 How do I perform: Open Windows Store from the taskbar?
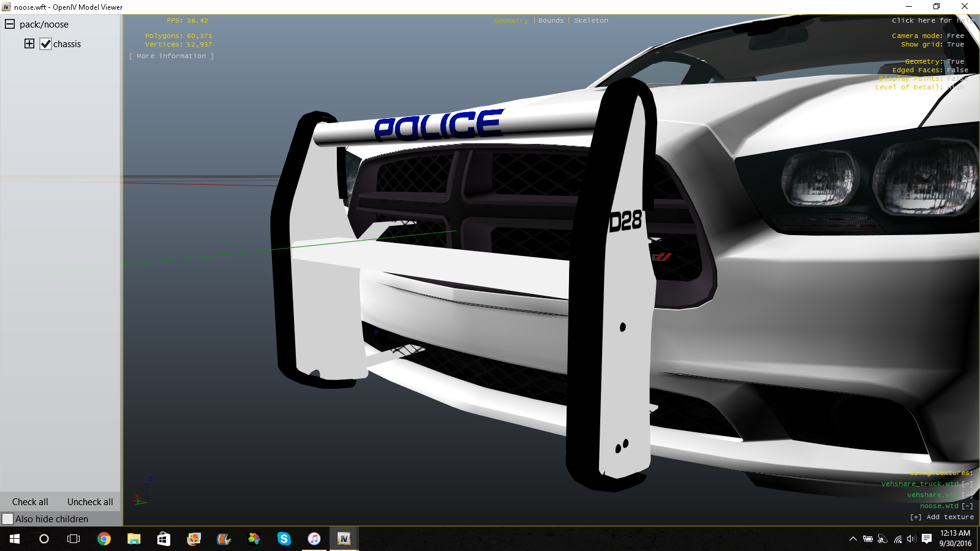164,539
